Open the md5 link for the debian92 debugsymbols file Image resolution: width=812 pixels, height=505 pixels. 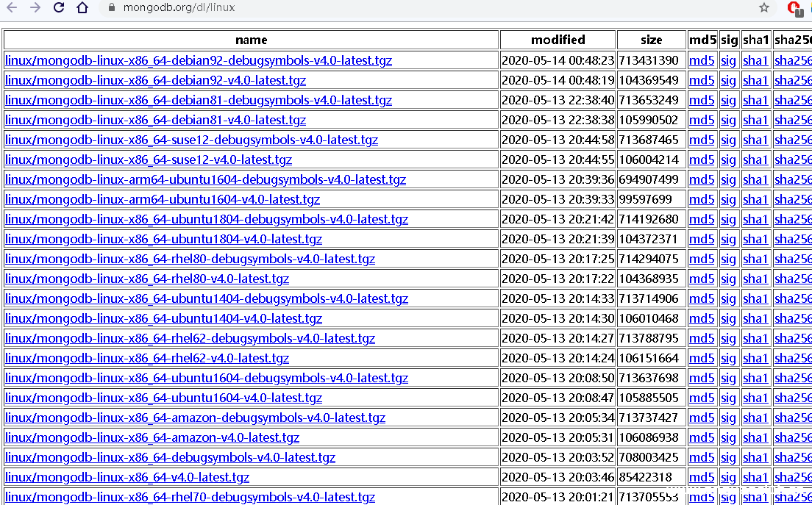pyautogui.click(x=702, y=60)
